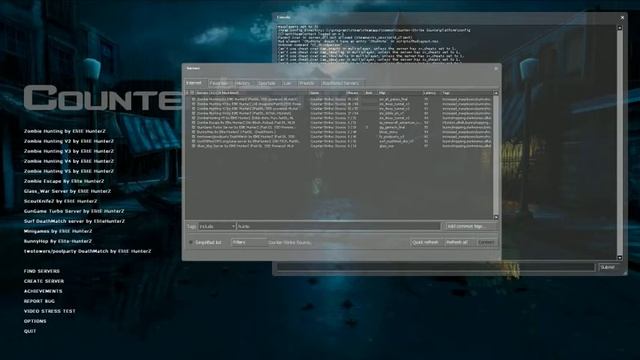Viewport: 640px width, 360px height.
Task: Sort server list by Latency column
Action: (x=431, y=93)
